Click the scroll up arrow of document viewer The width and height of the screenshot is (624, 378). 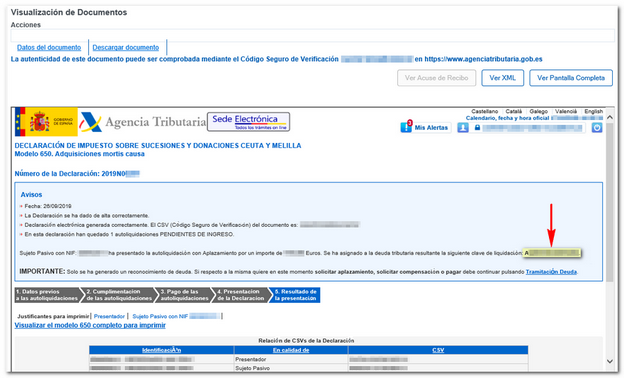coord(610,117)
